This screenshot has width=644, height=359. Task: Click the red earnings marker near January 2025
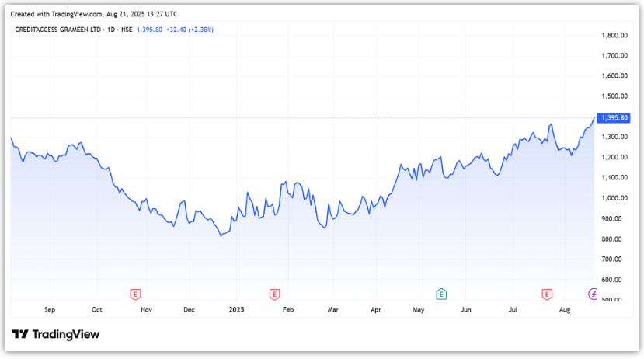point(274,294)
